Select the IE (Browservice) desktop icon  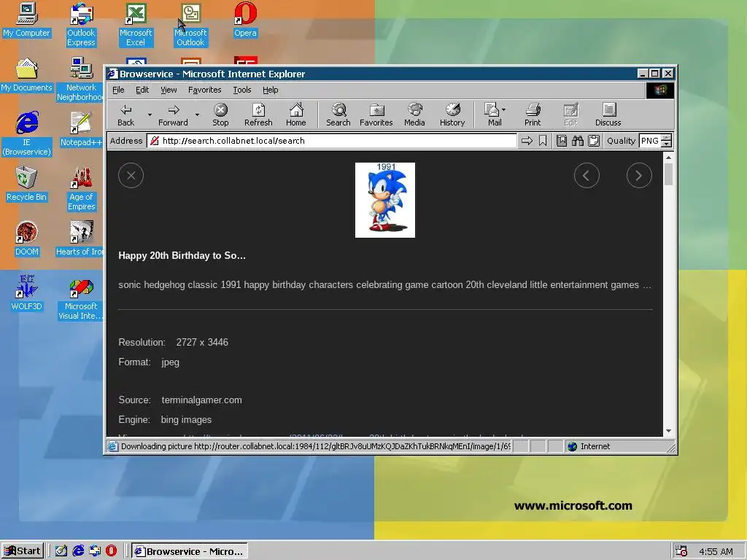click(26, 134)
